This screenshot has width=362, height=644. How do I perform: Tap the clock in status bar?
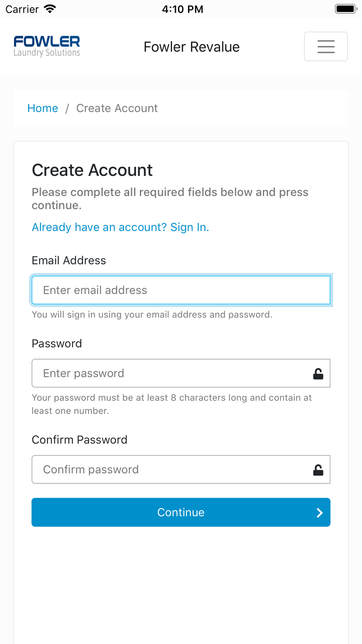[x=182, y=9]
